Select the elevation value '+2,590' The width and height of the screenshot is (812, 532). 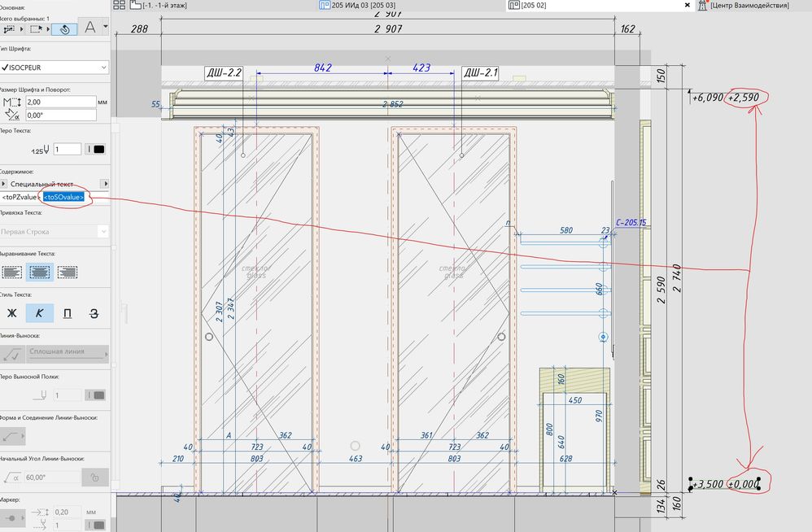744,98
